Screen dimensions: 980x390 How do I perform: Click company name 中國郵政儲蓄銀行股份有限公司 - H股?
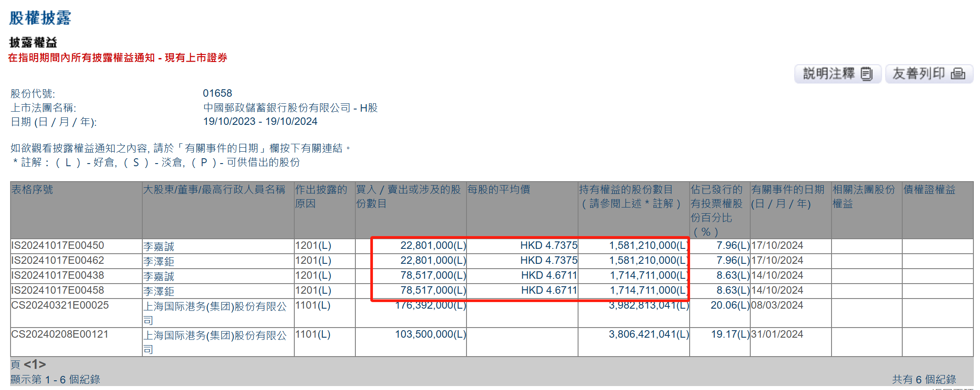coord(290,108)
